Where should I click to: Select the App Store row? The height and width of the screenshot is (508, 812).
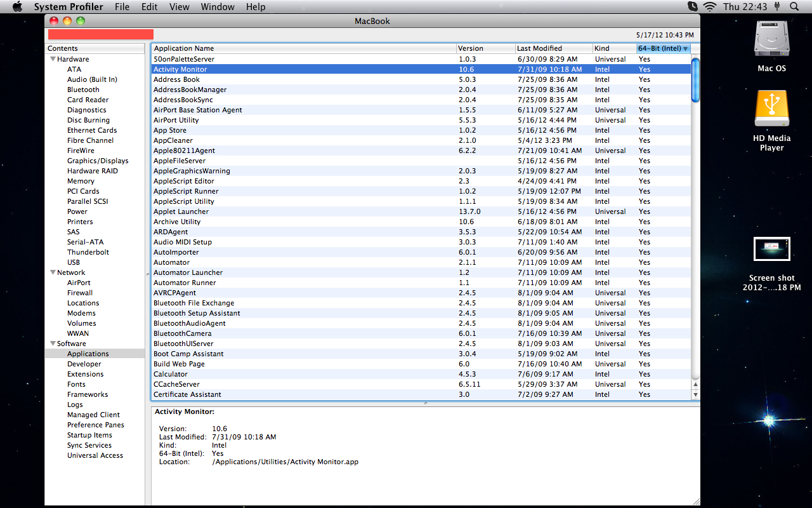421,130
